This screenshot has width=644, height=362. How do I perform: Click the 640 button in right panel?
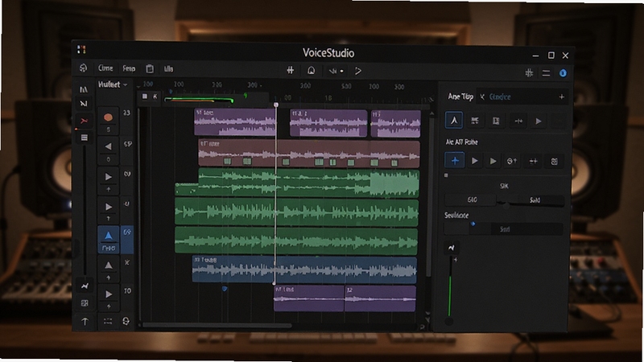(x=472, y=200)
